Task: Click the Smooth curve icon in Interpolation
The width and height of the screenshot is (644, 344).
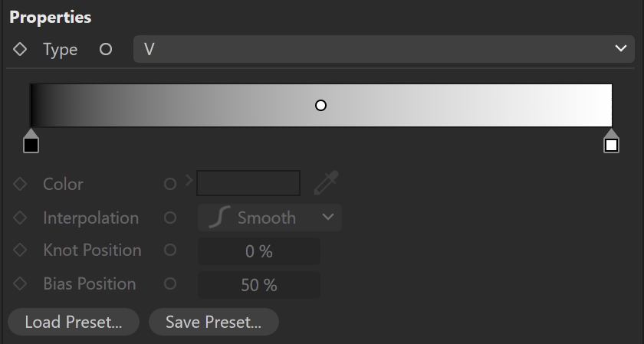Action: [219, 217]
